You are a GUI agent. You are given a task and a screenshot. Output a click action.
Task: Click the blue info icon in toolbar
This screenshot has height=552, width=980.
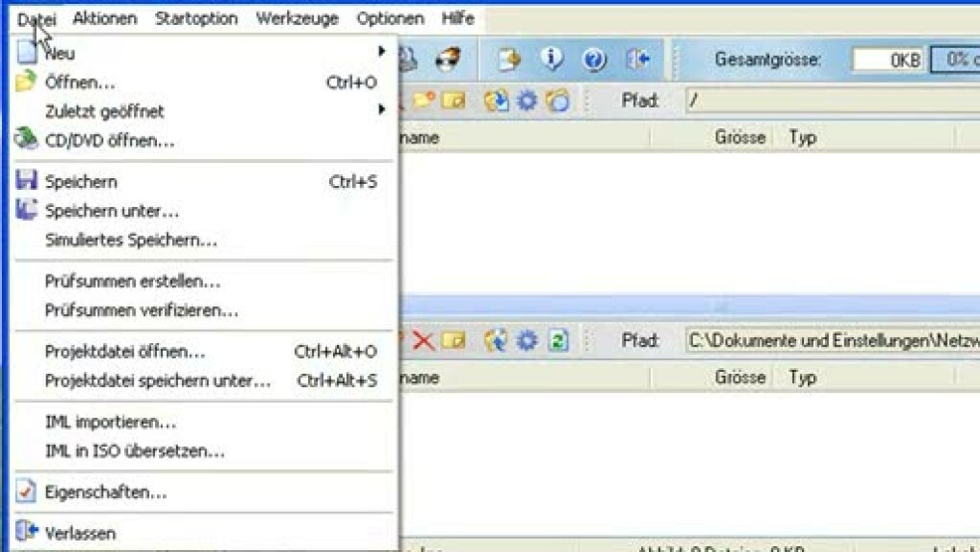pos(552,60)
